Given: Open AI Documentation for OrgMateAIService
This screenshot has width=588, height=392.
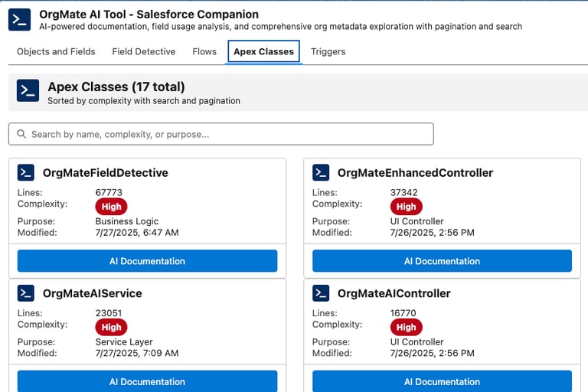Looking at the screenshot, I should 147,381.
